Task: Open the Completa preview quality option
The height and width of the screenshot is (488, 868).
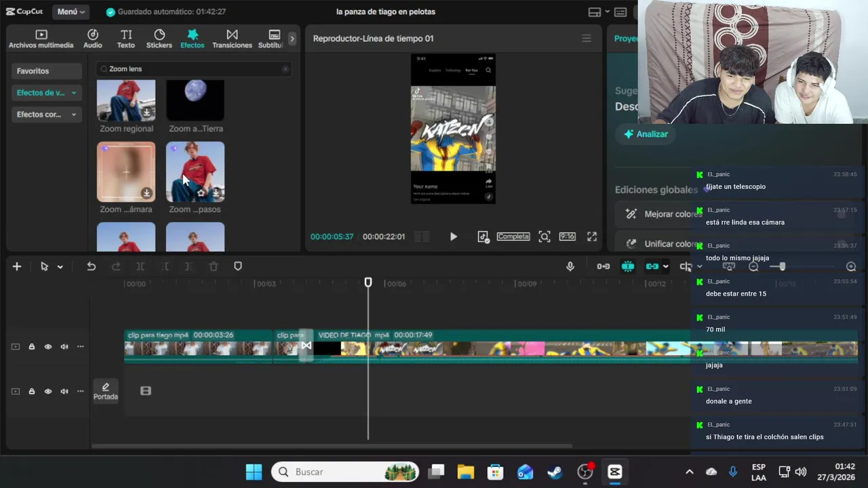Action: [x=513, y=237]
